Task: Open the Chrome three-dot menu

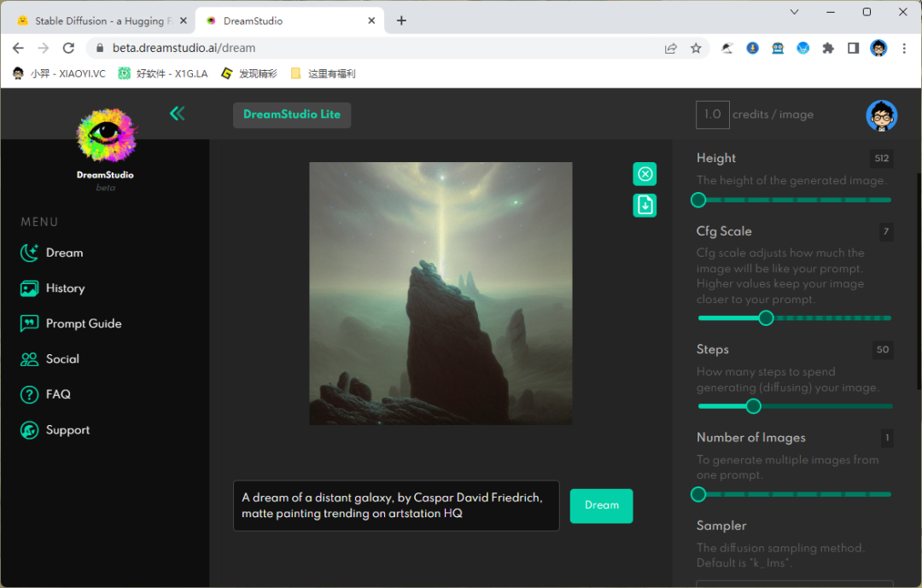Action: point(904,48)
